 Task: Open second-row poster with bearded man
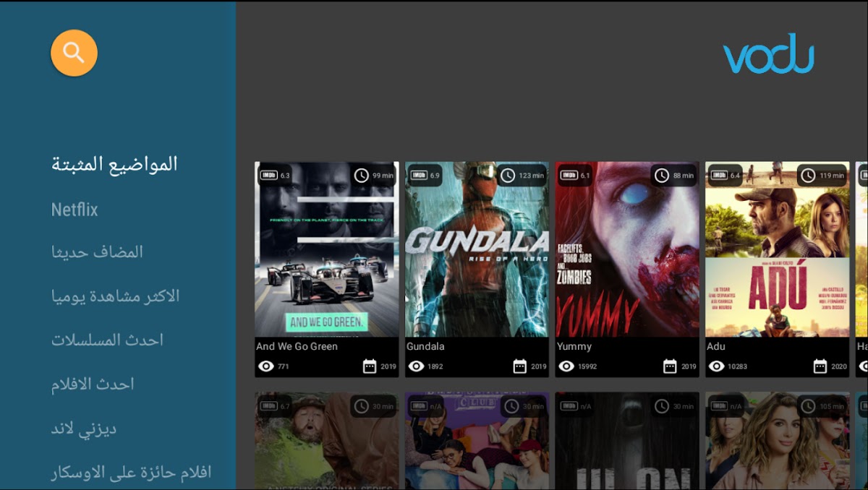pyautogui.click(x=327, y=441)
